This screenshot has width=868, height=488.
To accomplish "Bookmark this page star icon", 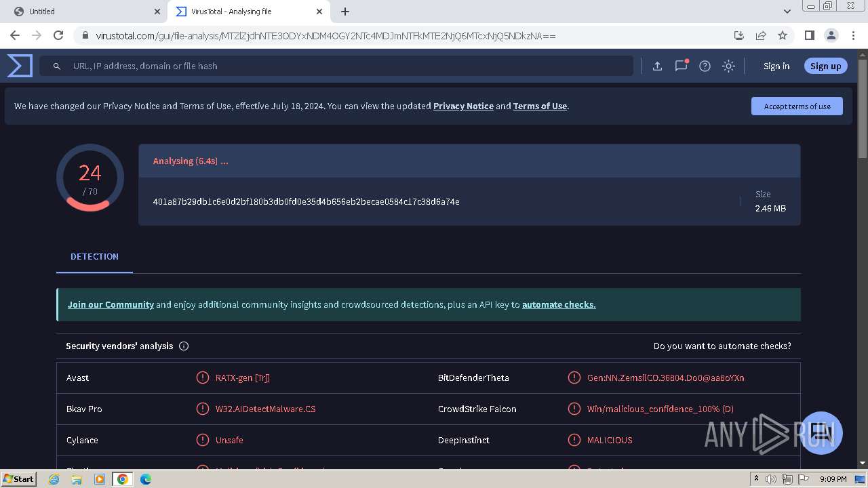I will point(783,35).
